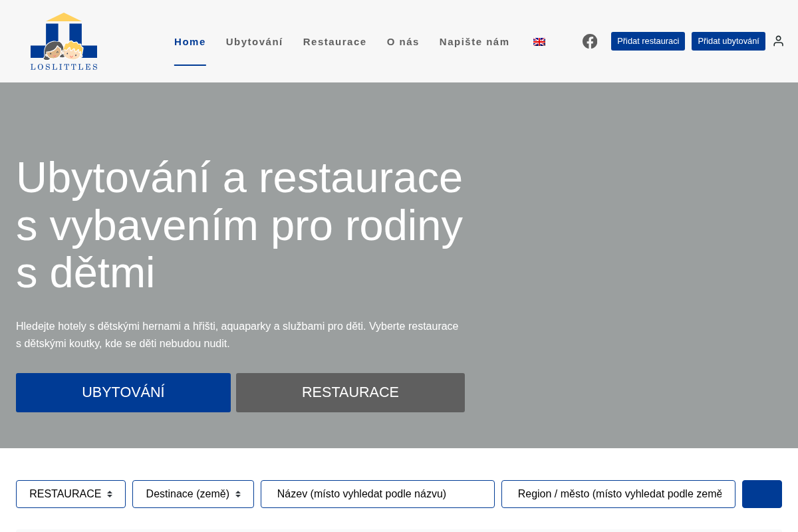Image resolution: width=798 pixels, height=532 pixels.
Task: Select the large RESTAURACE hero button
Action: pos(350,392)
